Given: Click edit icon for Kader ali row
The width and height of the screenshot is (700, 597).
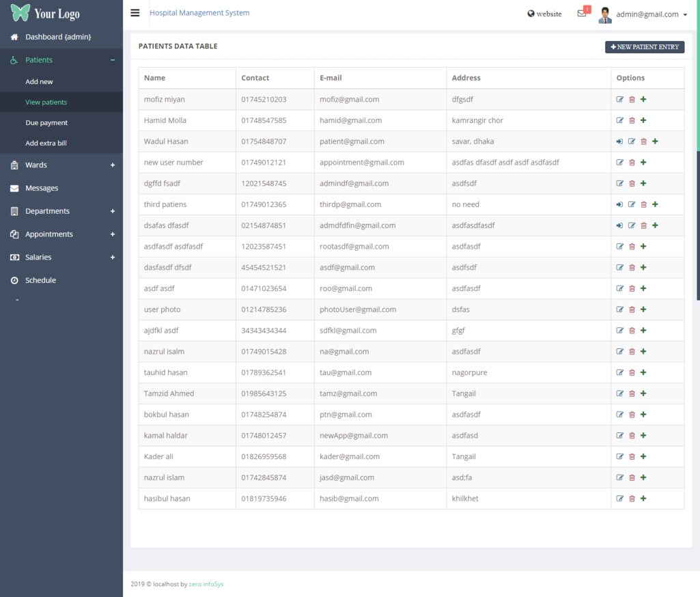Looking at the screenshot, I should click(x=620, y=457).
